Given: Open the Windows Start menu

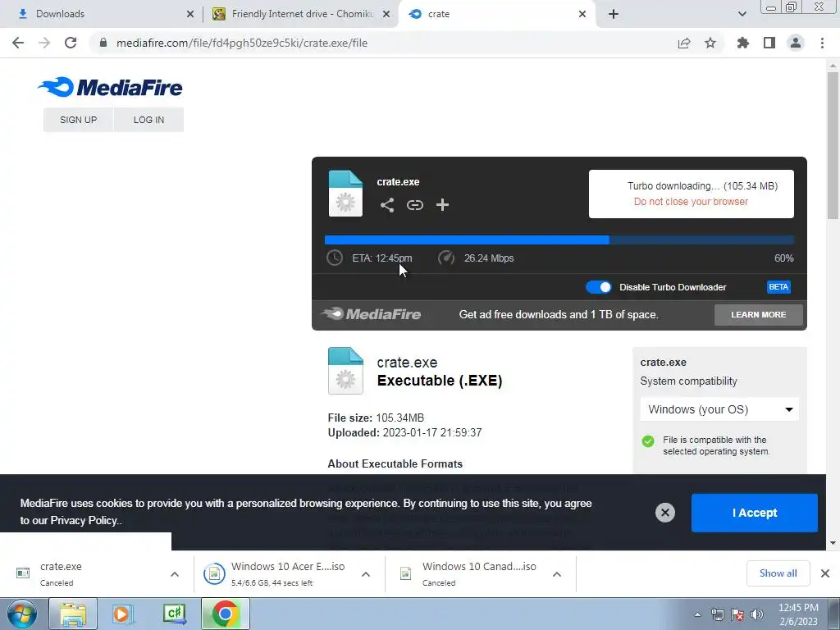Looking at the screenshot, I should pyautogui.click(x=22, y=614).
